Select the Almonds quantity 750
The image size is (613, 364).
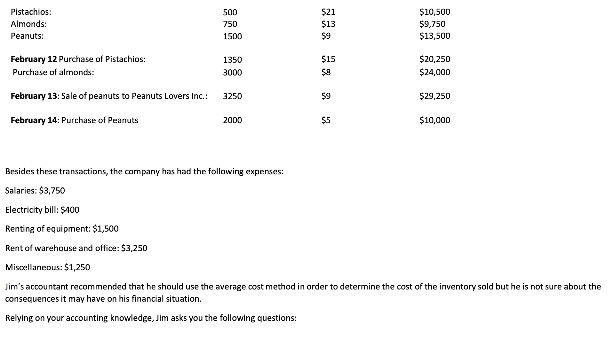tap(230, 24)
